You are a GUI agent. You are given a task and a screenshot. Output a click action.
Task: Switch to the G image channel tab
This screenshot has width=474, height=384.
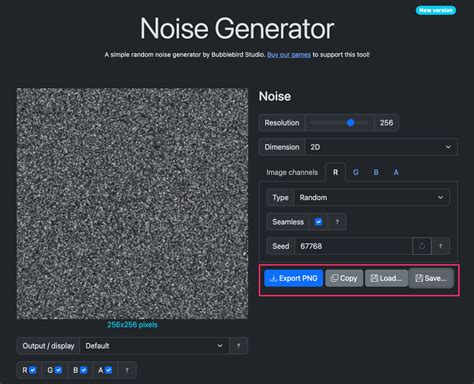[x=356, y=172]
